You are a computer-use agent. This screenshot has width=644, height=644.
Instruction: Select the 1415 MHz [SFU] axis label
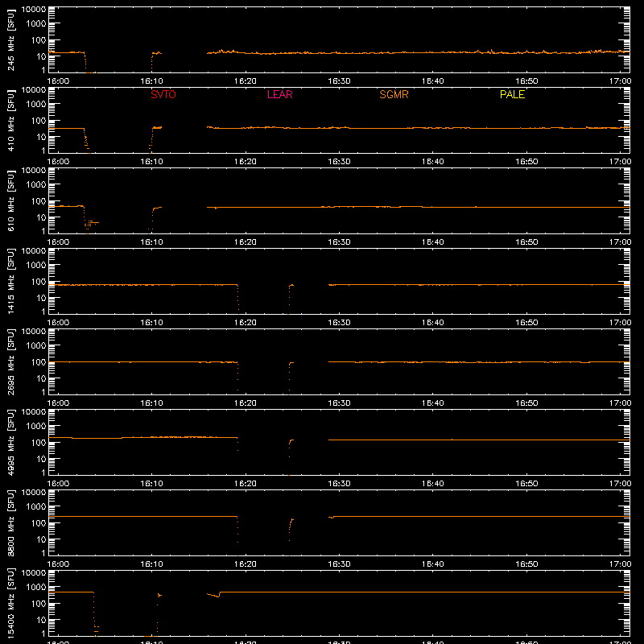(x=11, y=281)
